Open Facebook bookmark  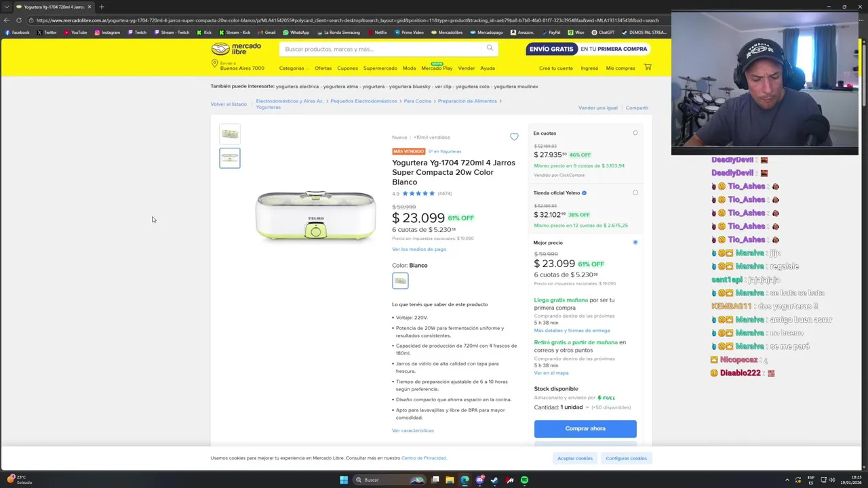pyautogui.click(x=17, y=32)
